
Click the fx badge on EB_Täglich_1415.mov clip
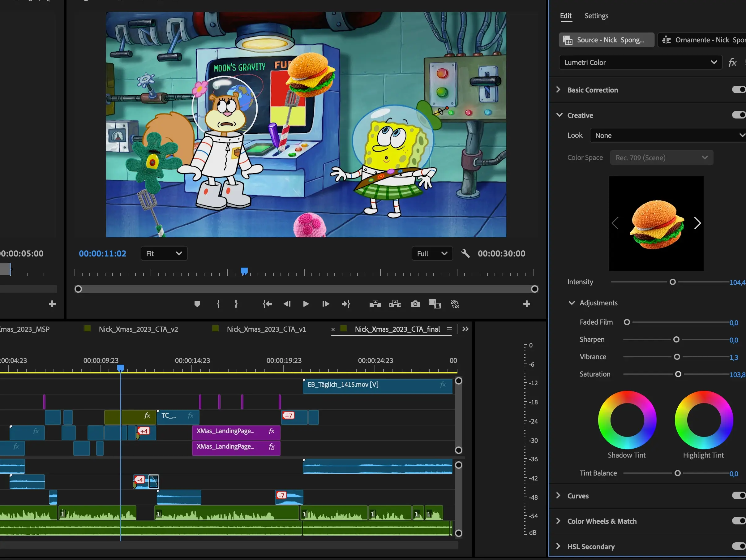[x=443, y=385]
